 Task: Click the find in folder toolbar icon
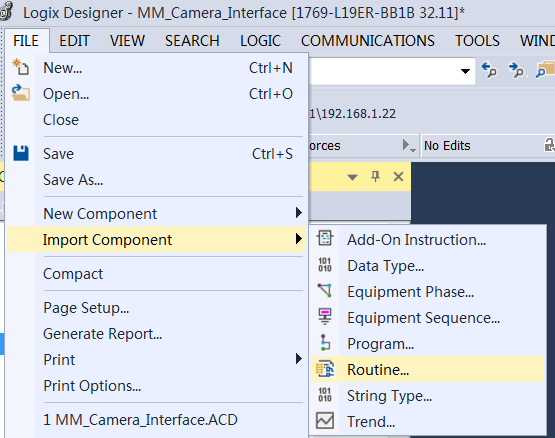click(x=545, y=69)
